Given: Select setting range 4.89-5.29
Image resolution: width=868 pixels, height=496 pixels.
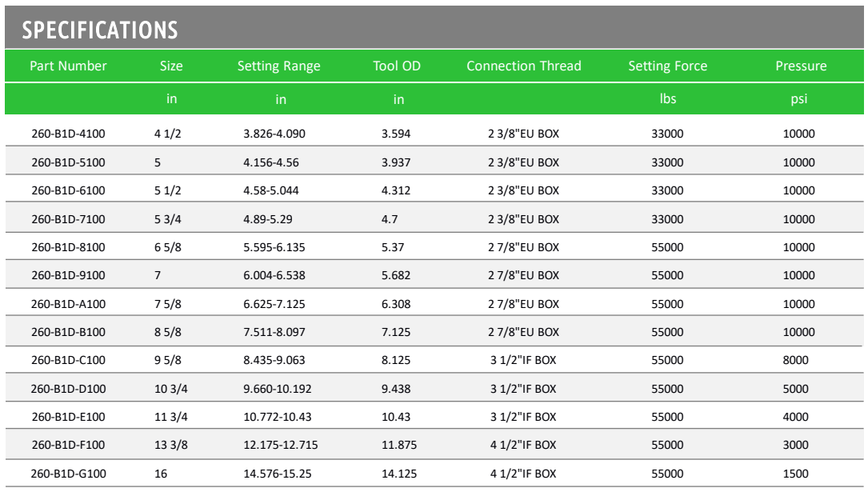Looking at the screenshot, I should [x=268, y=219].
